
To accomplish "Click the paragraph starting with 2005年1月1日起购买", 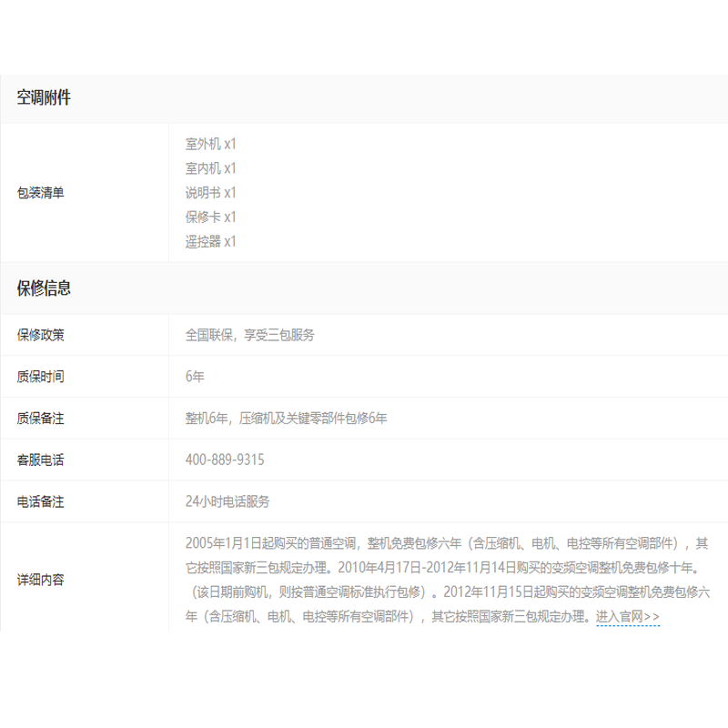I will pyautogui.click(x=448, y=580).
